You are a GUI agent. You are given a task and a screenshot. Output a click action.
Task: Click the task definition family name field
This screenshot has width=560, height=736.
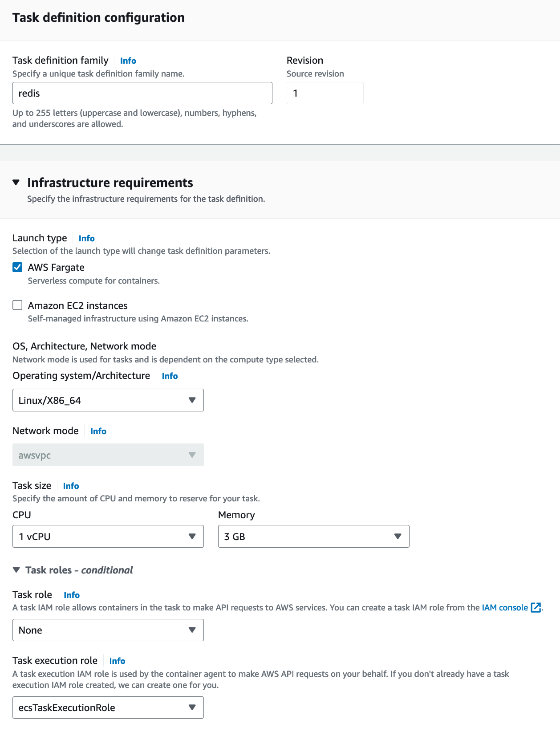142,93
